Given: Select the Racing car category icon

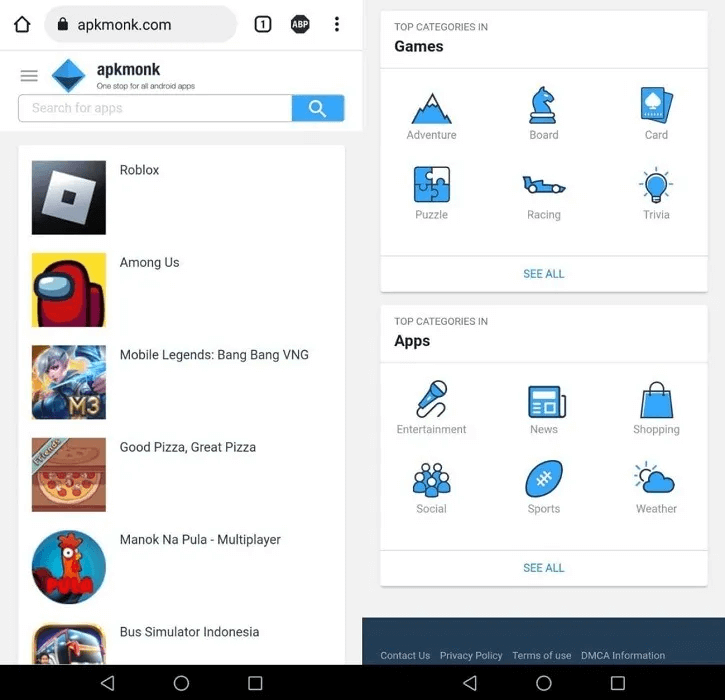Looking at the screenshot, I should pos(544,185).
